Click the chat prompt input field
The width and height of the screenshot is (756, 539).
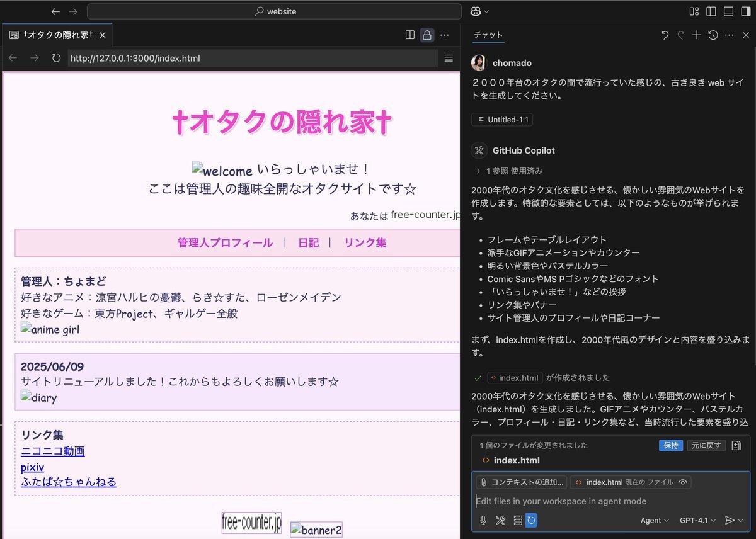pos(610,501)
